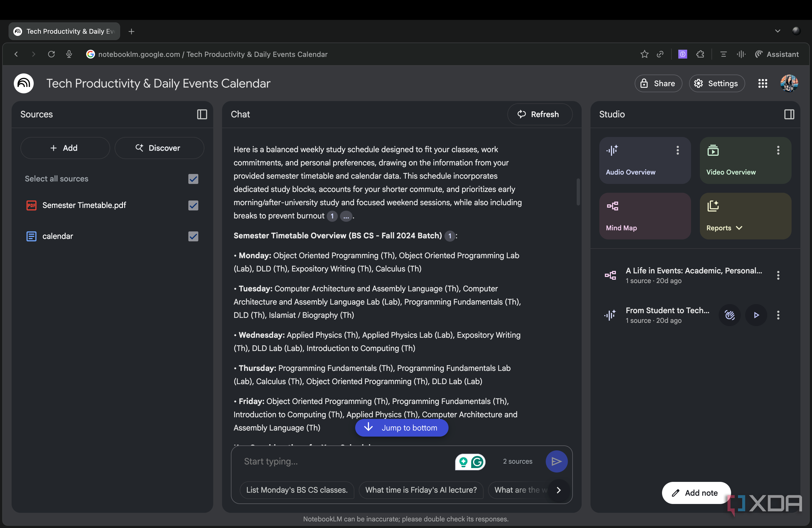812x528 pixels.
Task: Copy page link via link icon
Action: (660, 54)
